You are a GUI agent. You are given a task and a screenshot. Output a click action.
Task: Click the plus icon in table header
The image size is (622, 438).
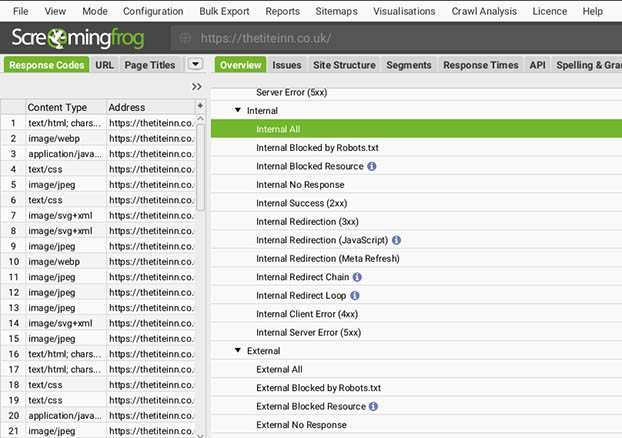[x=200, y=106]
